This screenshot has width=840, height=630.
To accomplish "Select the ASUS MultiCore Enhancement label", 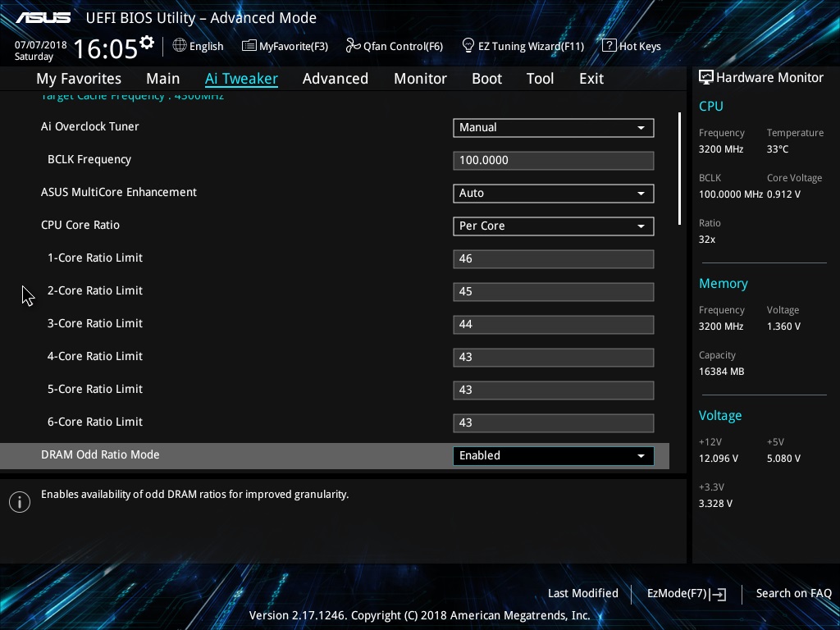I will 119,192.
